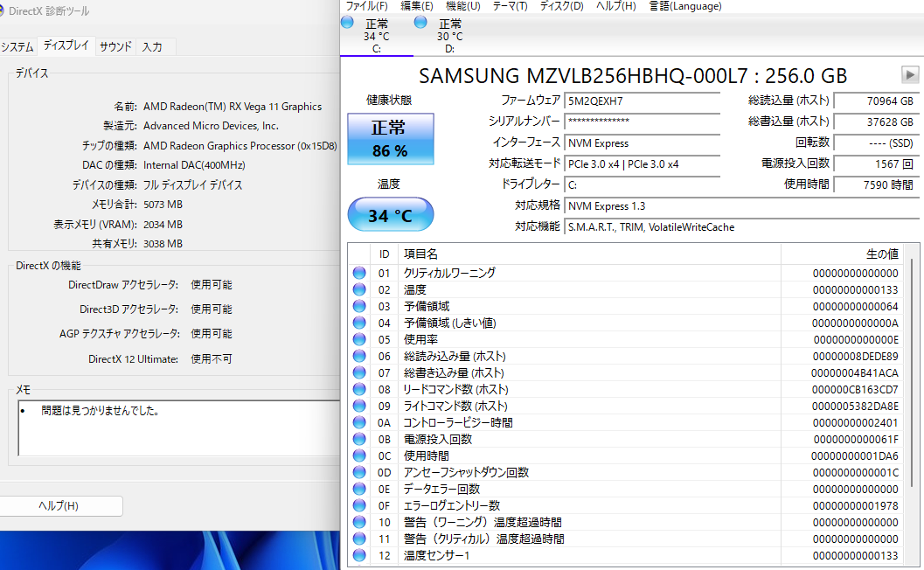Click 項目名 column header

tap(589, 254)
